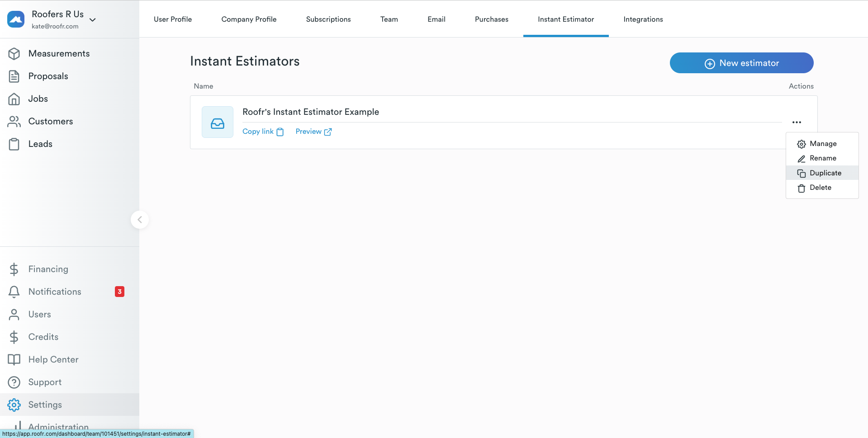Viewport: 868px width, 438px height.
Task: Click the copy clipboard icon beside Copy link
Action: (x=280, y=132)
